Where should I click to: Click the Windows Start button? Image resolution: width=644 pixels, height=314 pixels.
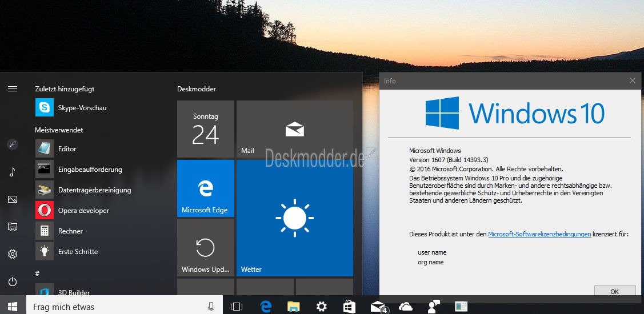[13, 306]
